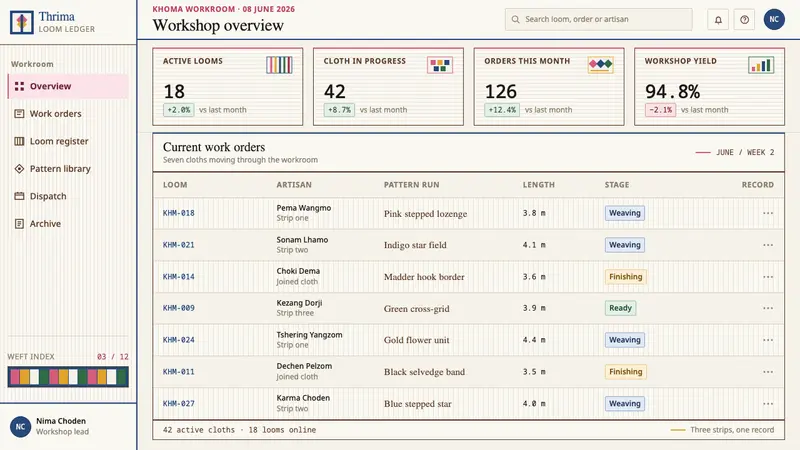
Task: Click the Finishing badge for Choki Dema
Action: point(626,277)
